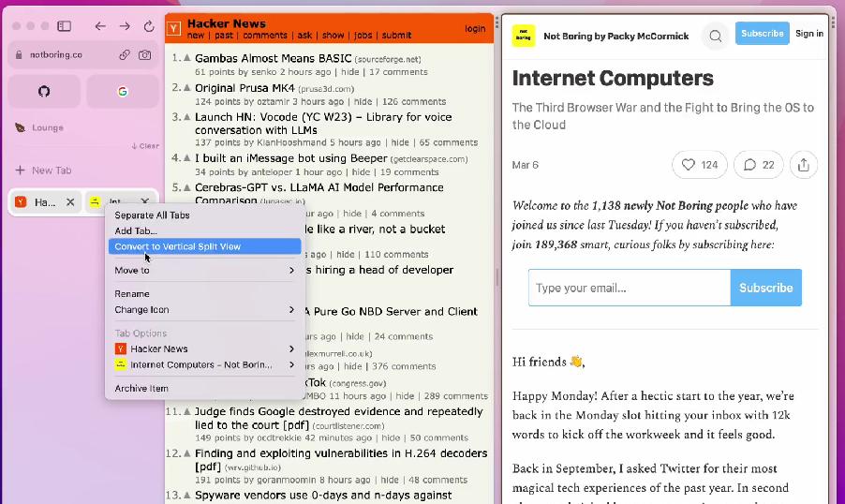Viewport: 845px width, 504px height.
Task: Open the Hacker News login link
Action: (475, 29)
